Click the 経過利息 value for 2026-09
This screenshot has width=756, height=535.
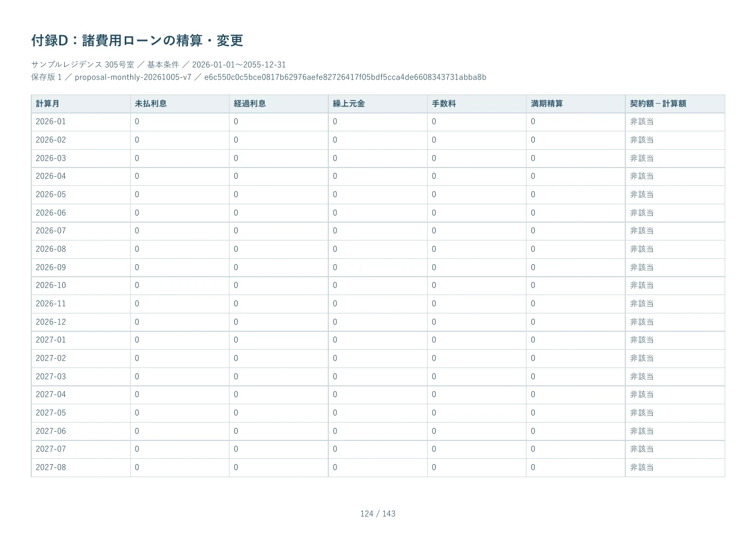point(279,267)
